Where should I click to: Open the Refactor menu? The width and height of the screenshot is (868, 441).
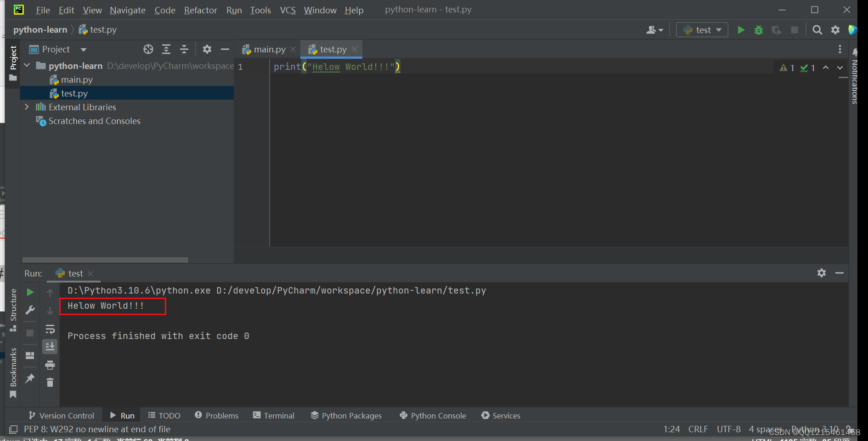(x=200, y=10)
